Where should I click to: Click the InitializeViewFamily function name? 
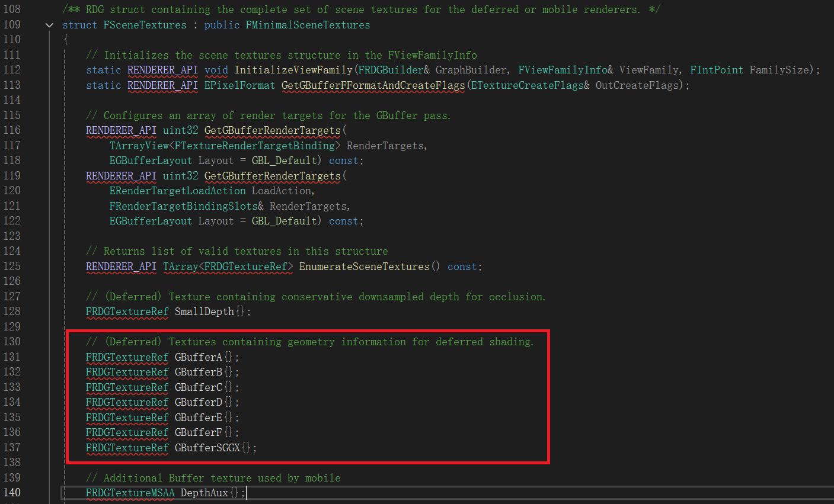click(293, 70)
